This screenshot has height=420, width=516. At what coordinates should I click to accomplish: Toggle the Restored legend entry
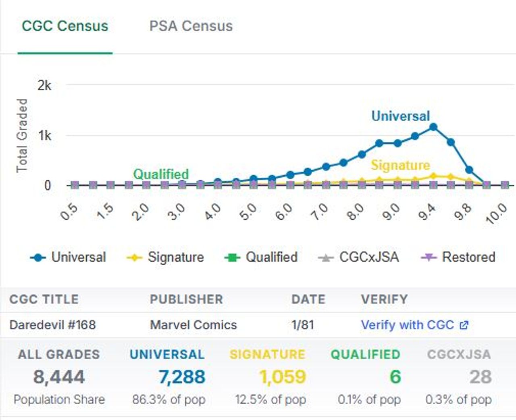[x=468, y=257]
